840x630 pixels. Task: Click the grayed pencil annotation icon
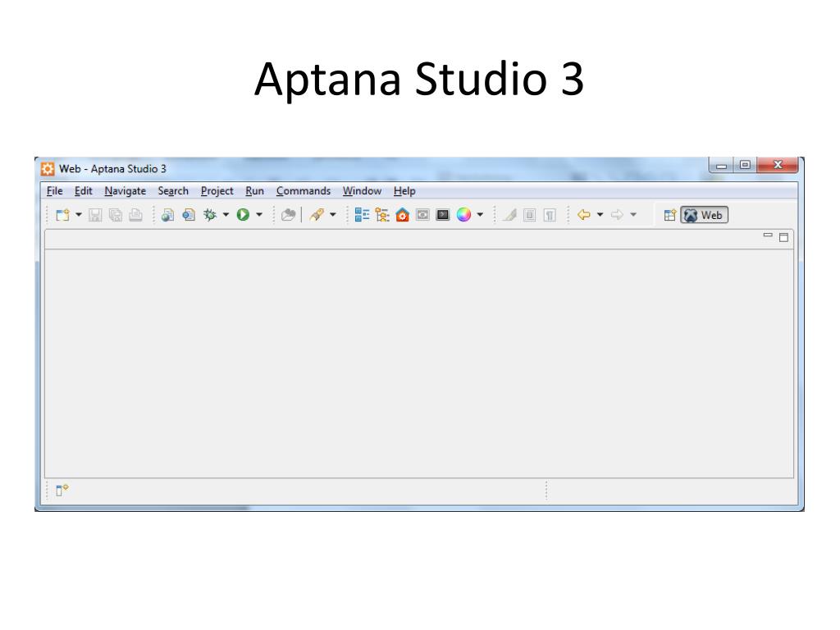pos(510,215)
